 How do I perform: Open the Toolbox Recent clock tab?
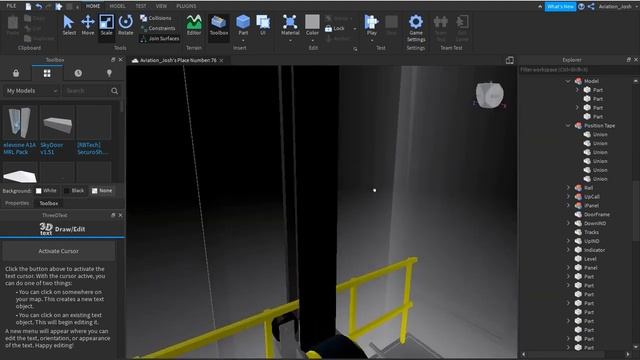pyautogui.click(x=78, y=73)
